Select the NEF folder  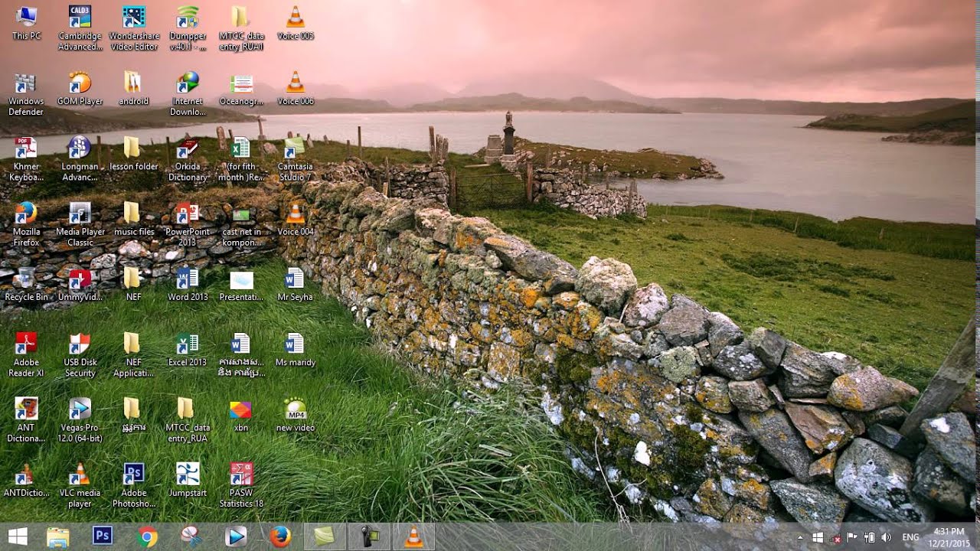(x=133, y=285)
